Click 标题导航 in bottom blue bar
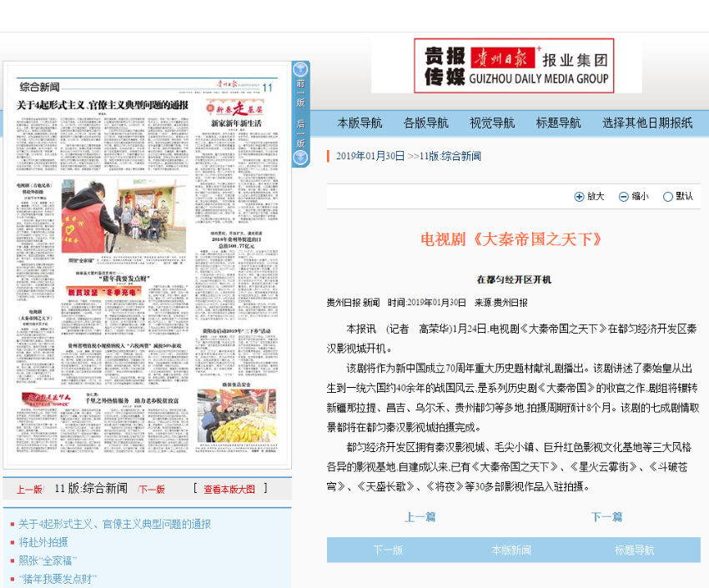Viewport: 709px width, 588px height. tap(635, 550)
